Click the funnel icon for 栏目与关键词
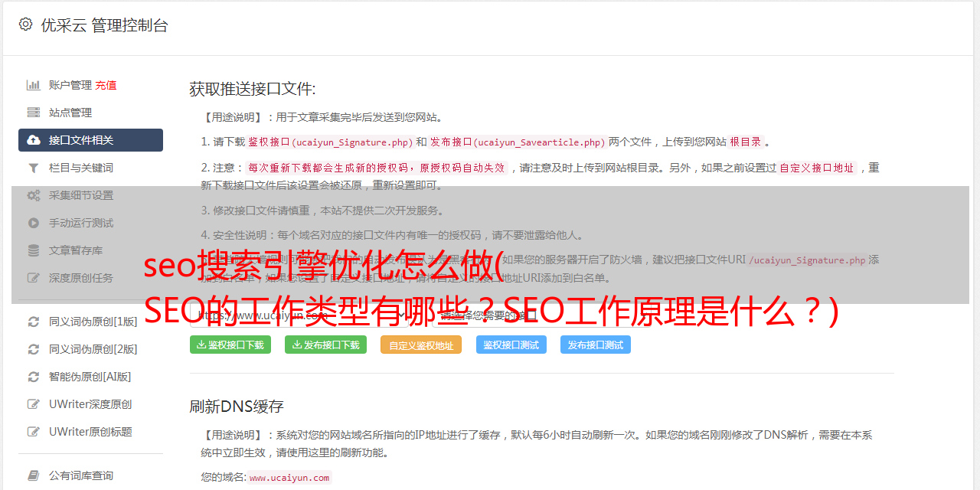The image size is (980, 490). tap(34, 168)
